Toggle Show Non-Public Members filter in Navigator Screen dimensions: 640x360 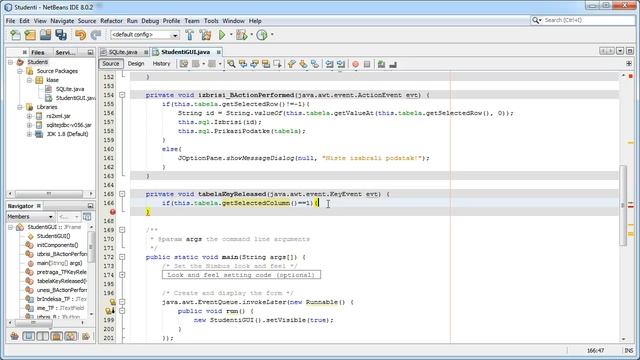[56, 336]
